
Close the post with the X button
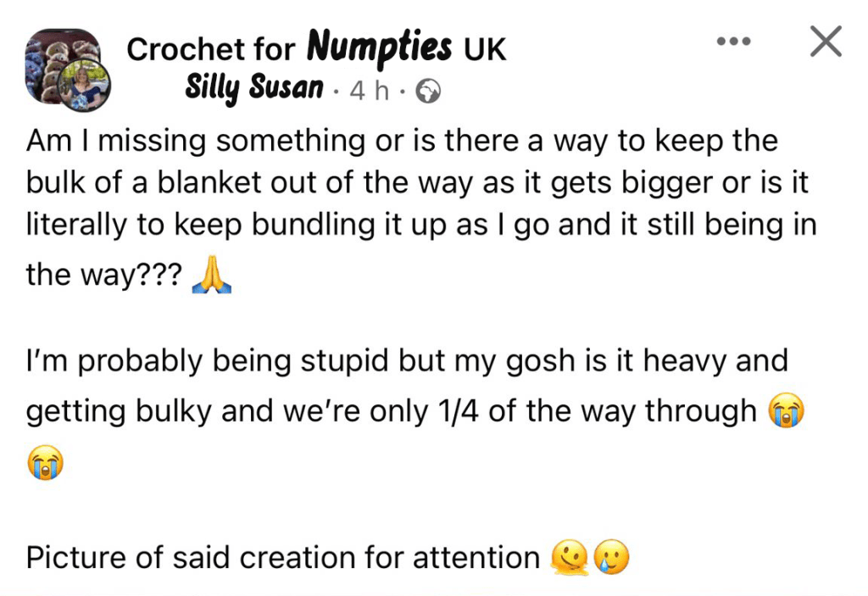coord(825,41)
